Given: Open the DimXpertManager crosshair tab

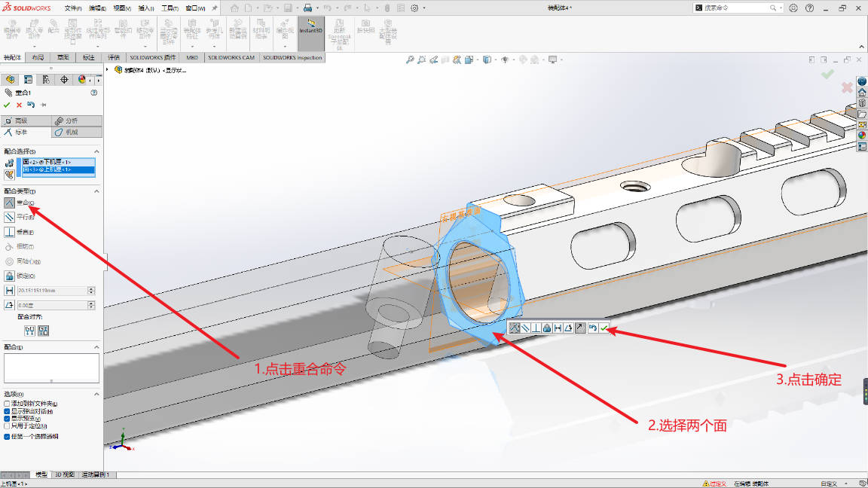Looking at the screenshot, I should pyautogui.click(x=64, y=80).
